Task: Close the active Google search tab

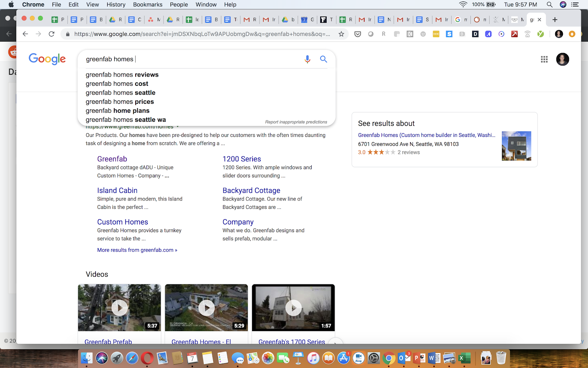Action: pos(539,20)
